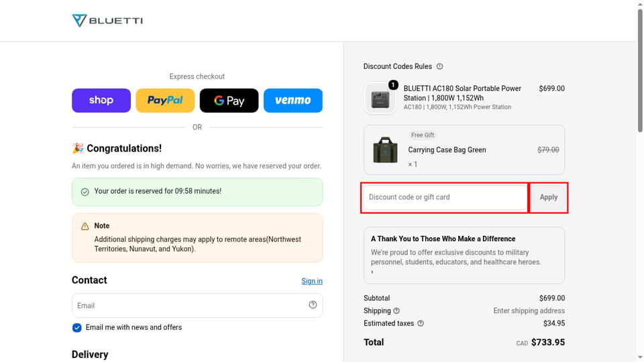Image resolution: width=644 pixels, height=362 pixels.
Task: Select the $34.95 estimated taxes value
Action: [x=553, y=323]
